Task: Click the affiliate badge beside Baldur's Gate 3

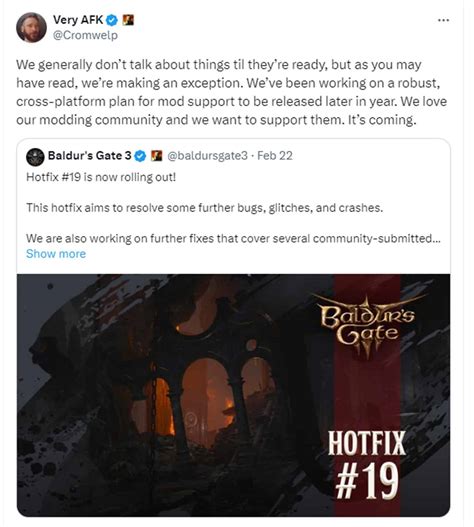Action: click(x=156, y=156)
